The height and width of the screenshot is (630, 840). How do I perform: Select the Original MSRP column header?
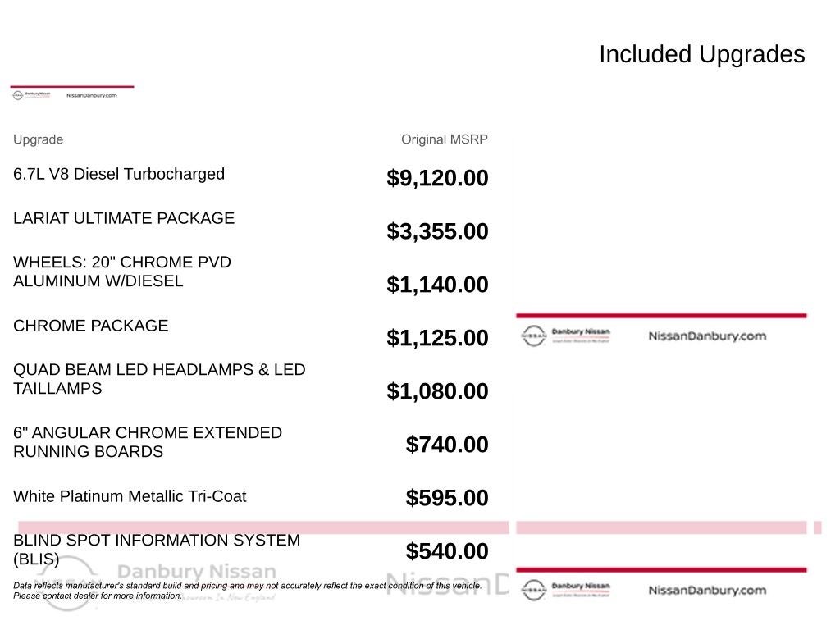point(444,139)
